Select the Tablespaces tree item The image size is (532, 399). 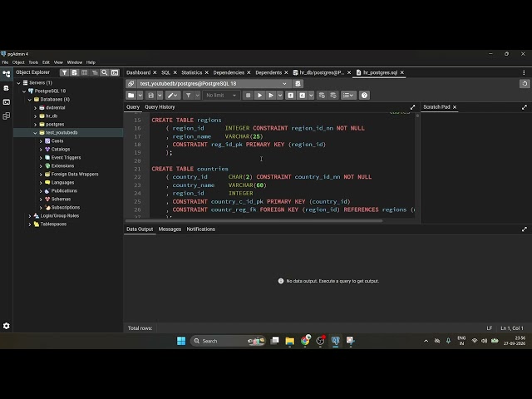click(x=53, y=224)
